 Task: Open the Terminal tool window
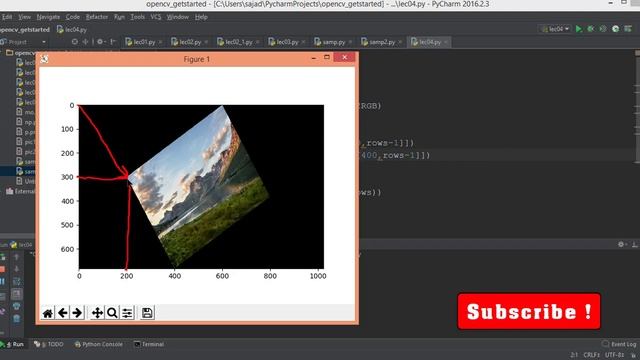tap(149, 344)
